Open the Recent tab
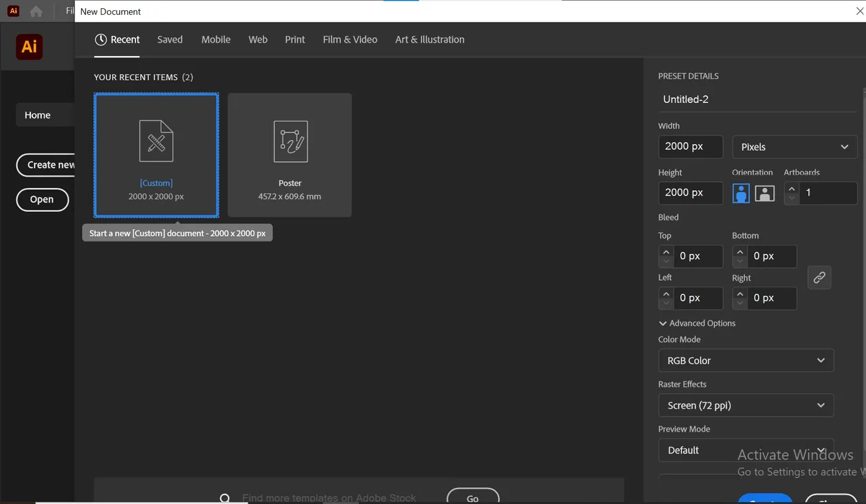Viewport: 866px width, 504px height. tap(117, 39)
